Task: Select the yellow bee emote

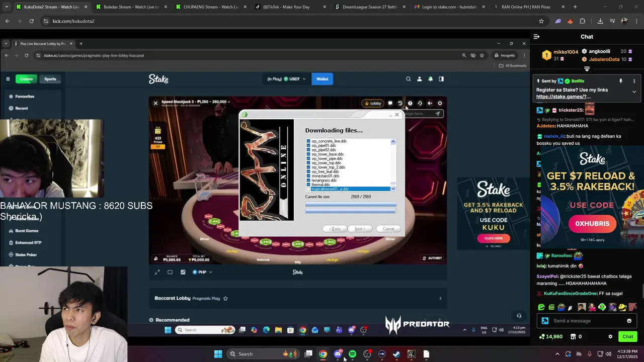Action: point(622,307)
